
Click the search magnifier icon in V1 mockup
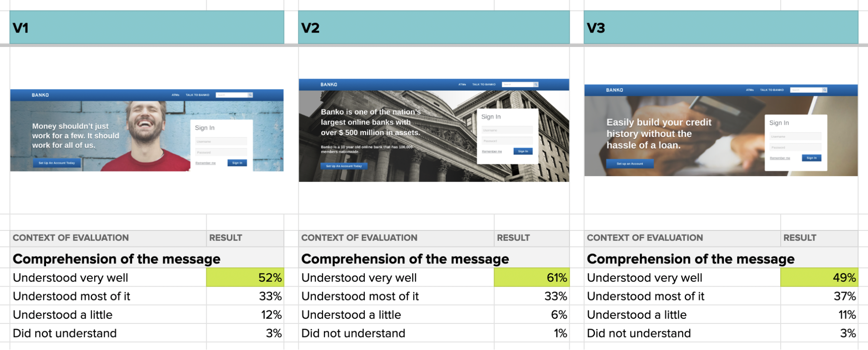tap(250, 95)
